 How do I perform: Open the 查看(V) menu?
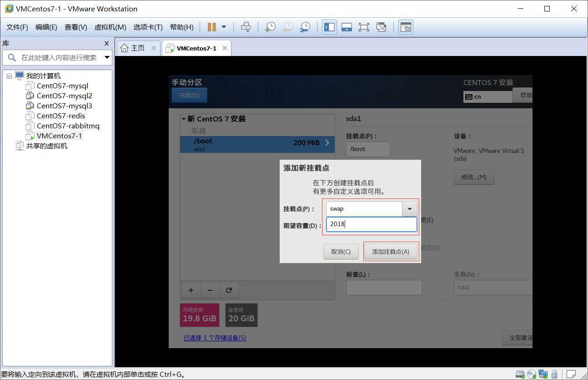tap(76, 27)
